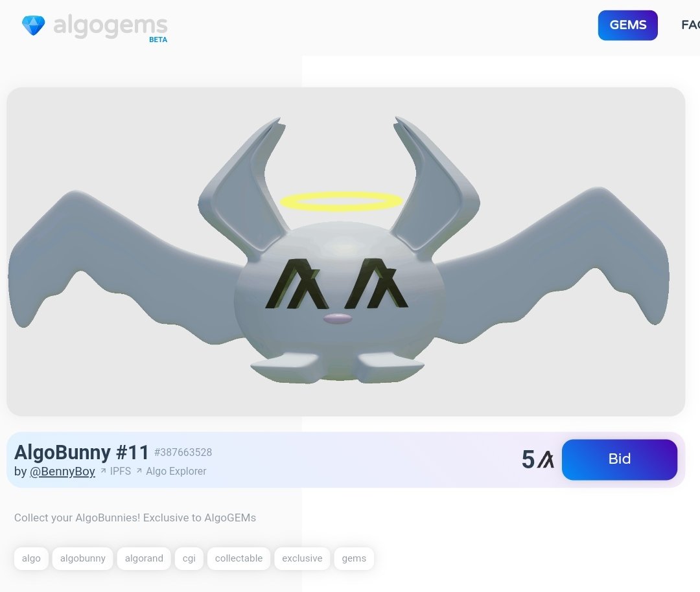The height and width of the screenshot is (592, 700).
Task: Click the Algorand symbol next to price 5
Action: (546, 459)
